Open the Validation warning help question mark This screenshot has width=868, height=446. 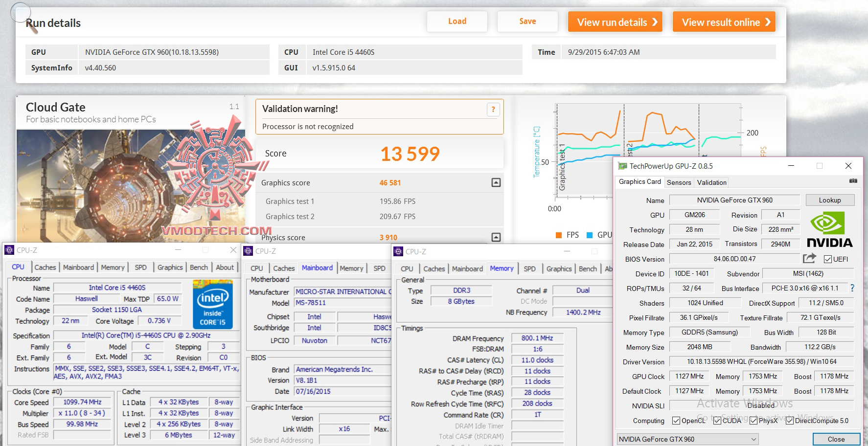tap(493, 110)
